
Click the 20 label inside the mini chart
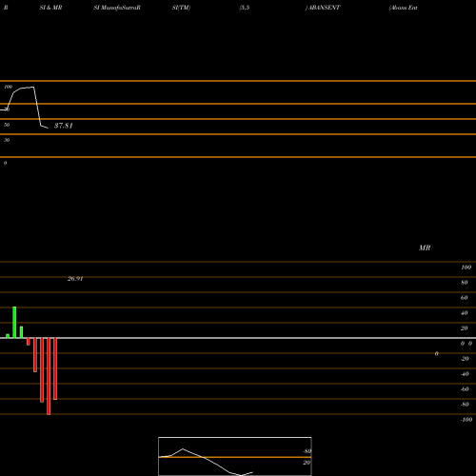307,463
